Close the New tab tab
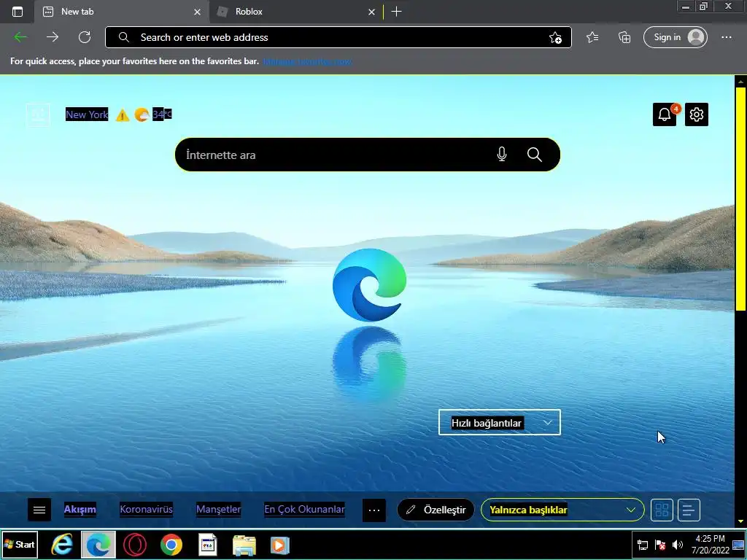The width and height of the screenshot is (747, 560). (197, 12)
